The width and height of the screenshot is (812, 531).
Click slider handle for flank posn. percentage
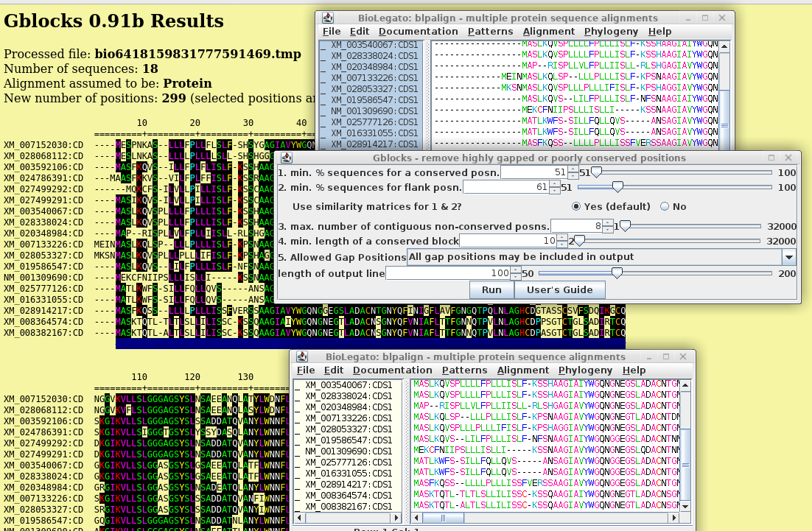pyautogui.click(x=617, y=187)
